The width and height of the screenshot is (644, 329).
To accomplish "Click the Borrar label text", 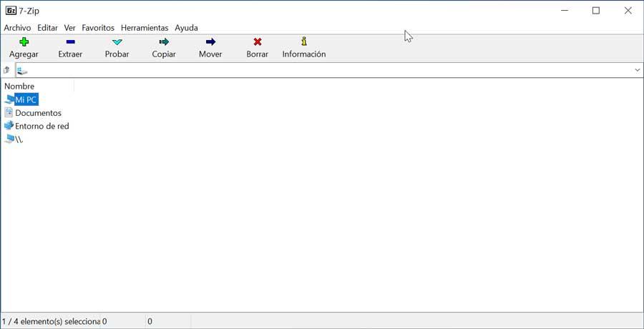I will coord(258,54).
